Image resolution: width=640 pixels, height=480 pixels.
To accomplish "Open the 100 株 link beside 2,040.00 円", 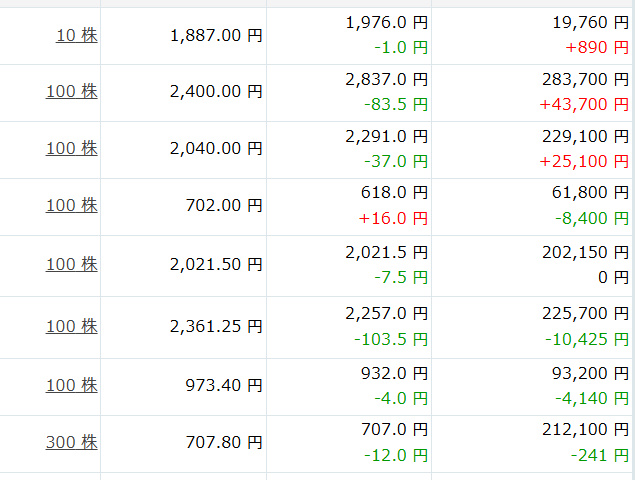I will [72, 148].
